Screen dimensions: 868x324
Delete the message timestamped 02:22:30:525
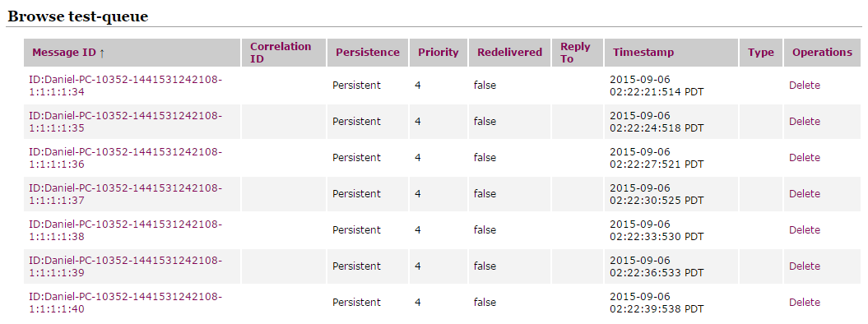click(805, 193)
